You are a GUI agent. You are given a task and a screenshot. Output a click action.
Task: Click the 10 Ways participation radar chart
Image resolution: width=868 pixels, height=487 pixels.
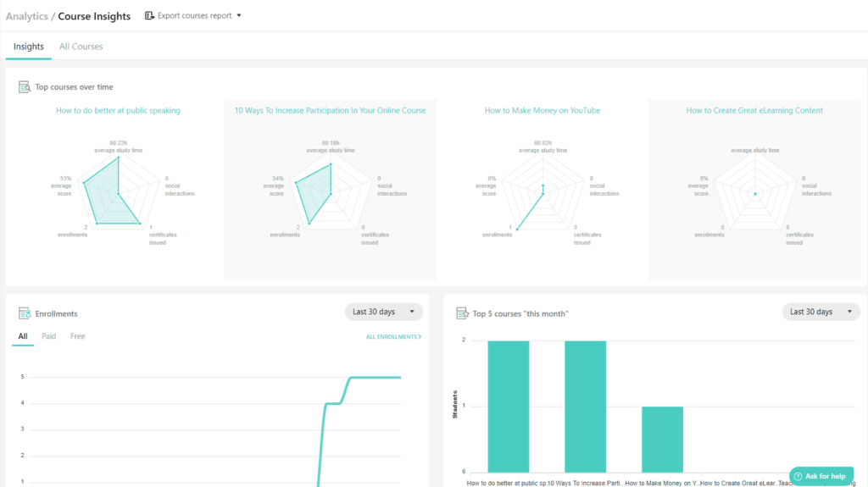[331, 194]
